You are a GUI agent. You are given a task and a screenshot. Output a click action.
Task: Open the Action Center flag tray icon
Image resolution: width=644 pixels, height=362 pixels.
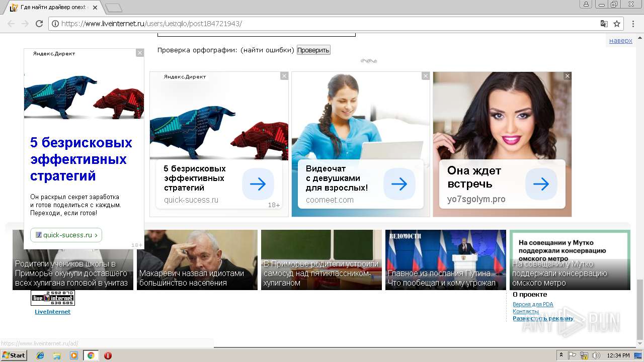[572, 355]
